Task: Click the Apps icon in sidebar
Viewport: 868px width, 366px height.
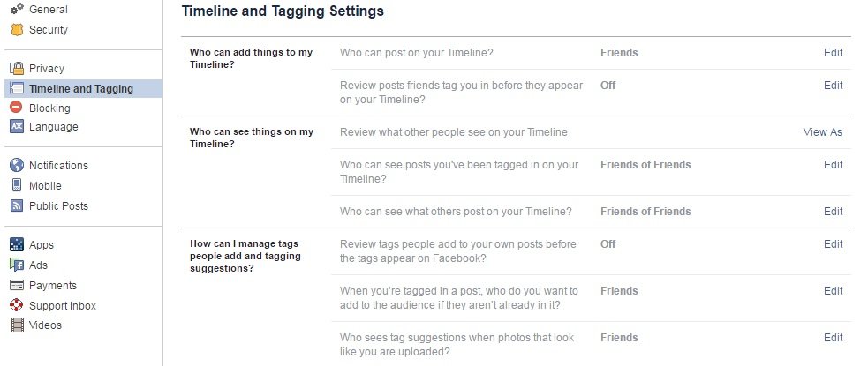Action: 16,245
